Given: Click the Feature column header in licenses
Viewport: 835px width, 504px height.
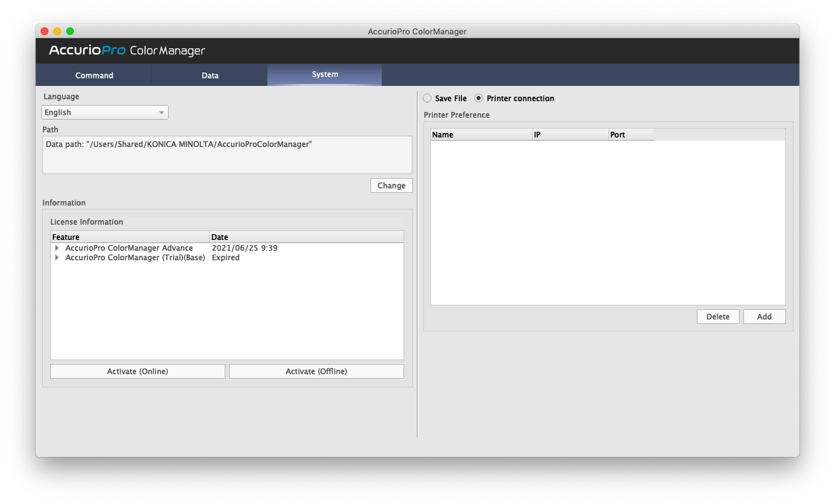Looking at the screenshot, I should point(130,237).
